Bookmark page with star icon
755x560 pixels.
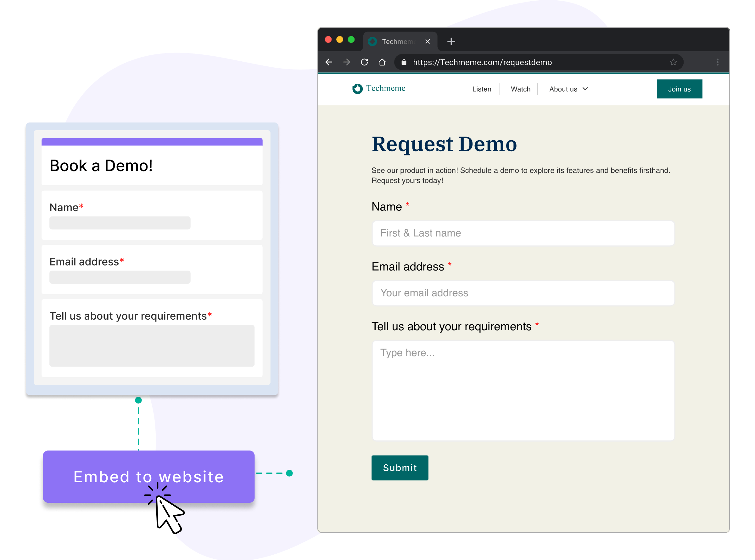click(673, 62)
